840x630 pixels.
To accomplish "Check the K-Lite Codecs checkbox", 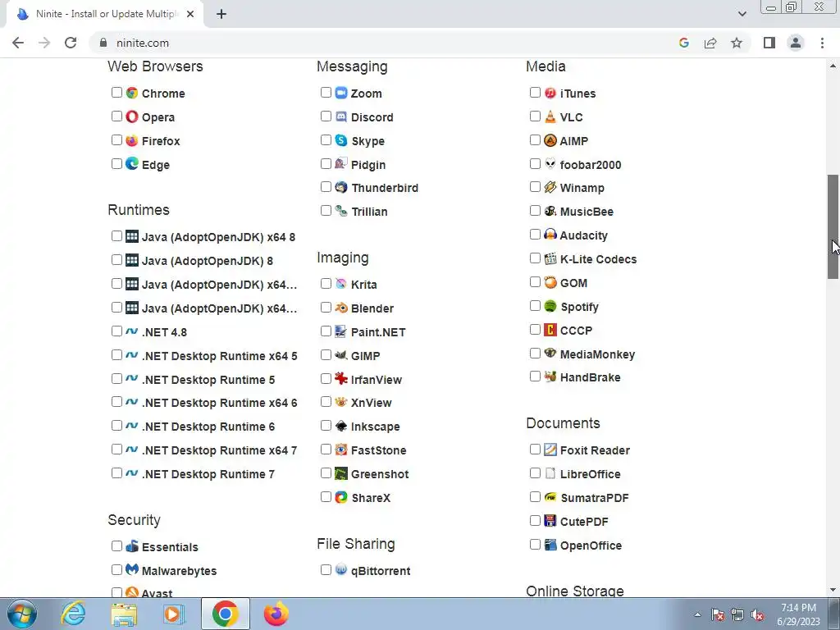I will 535,258.
